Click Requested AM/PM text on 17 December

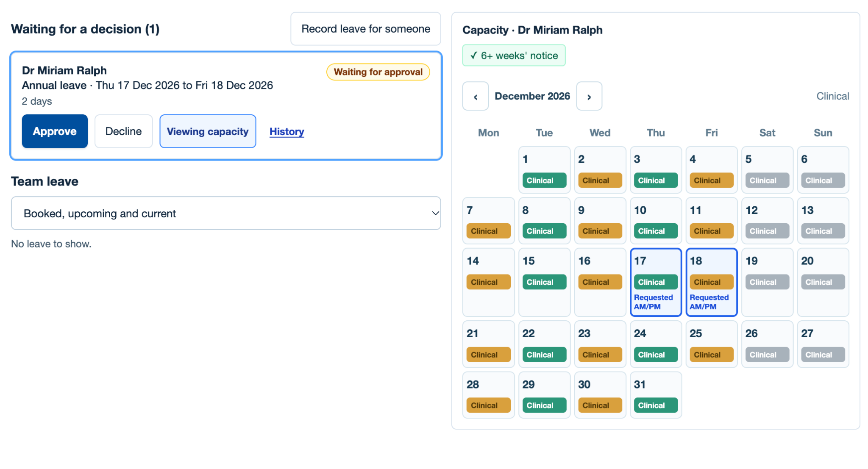[x=653, y=302]
